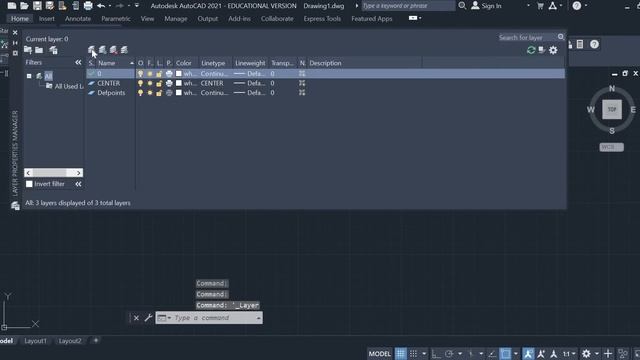Click Delete Layer icon with red mark
640x360 pixels.
point(113,50)
